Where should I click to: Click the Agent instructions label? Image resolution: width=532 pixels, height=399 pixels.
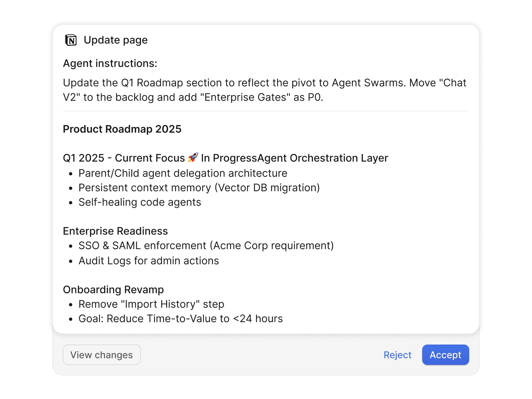pyautogui.click(x=110, y=63)
